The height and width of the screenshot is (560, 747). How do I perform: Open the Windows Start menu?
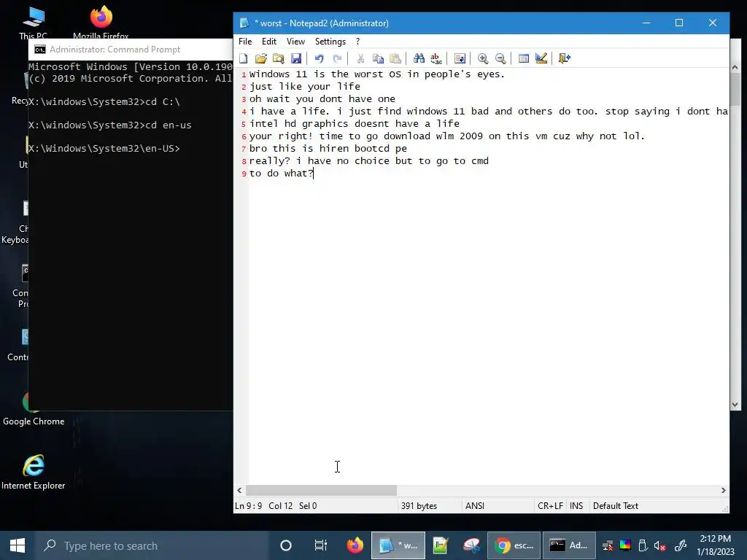pos(18,545)
